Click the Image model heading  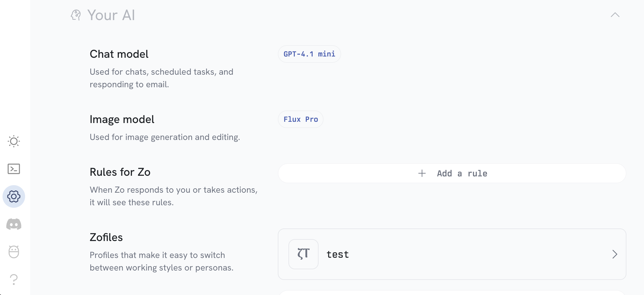pos(122,119)
